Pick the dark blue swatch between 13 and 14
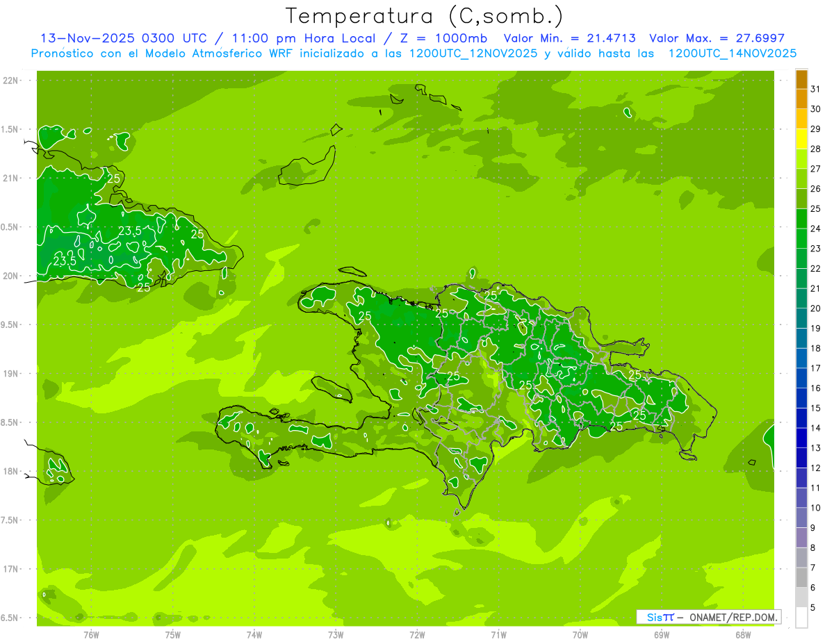 pyautogui.click(x=801, y=438)
